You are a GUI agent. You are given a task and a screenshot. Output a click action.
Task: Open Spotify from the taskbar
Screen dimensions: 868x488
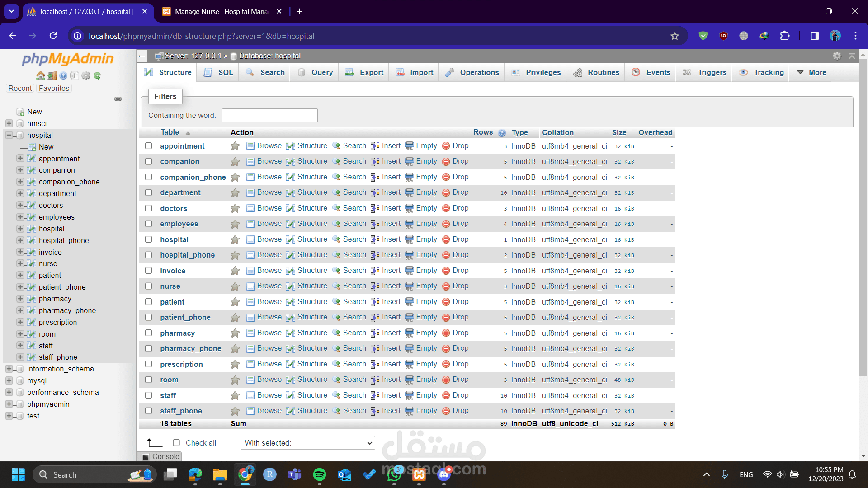[319, 474]
